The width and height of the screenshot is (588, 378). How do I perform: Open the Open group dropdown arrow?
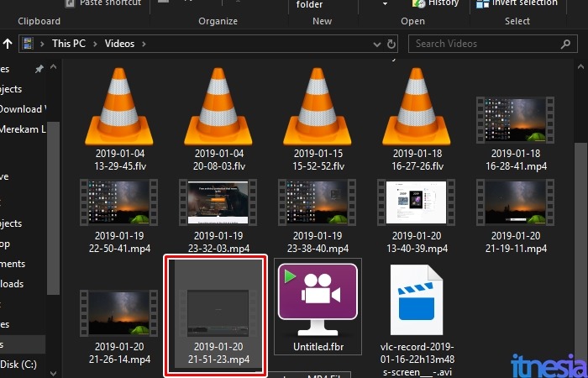click(x=385, y=3)
